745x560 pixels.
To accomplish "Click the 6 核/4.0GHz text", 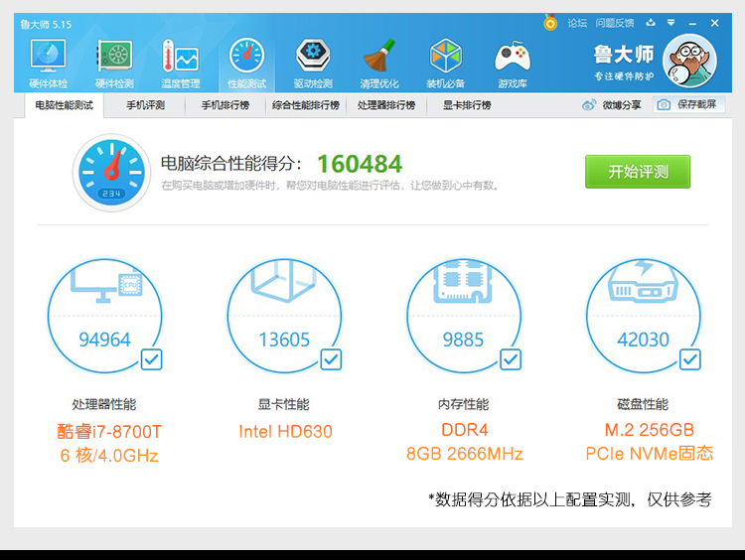I will (x=109, y=456).
